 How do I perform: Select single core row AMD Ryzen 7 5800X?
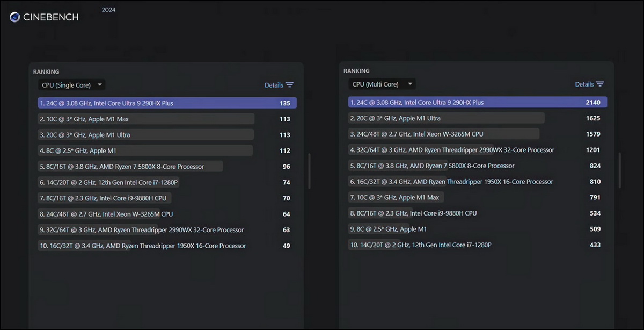[x=167, y=167]
